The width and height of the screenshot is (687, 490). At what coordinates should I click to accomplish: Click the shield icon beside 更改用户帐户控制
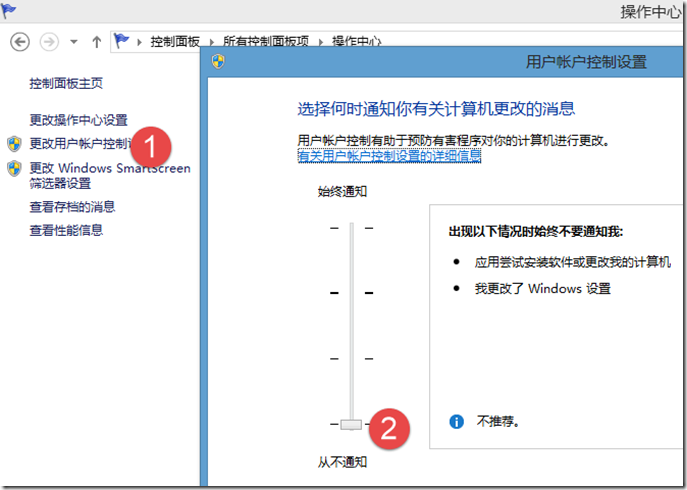[14, 143]
